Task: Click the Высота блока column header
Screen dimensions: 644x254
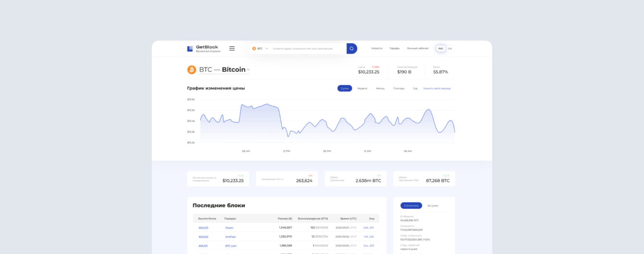Action: coord(207,218)
